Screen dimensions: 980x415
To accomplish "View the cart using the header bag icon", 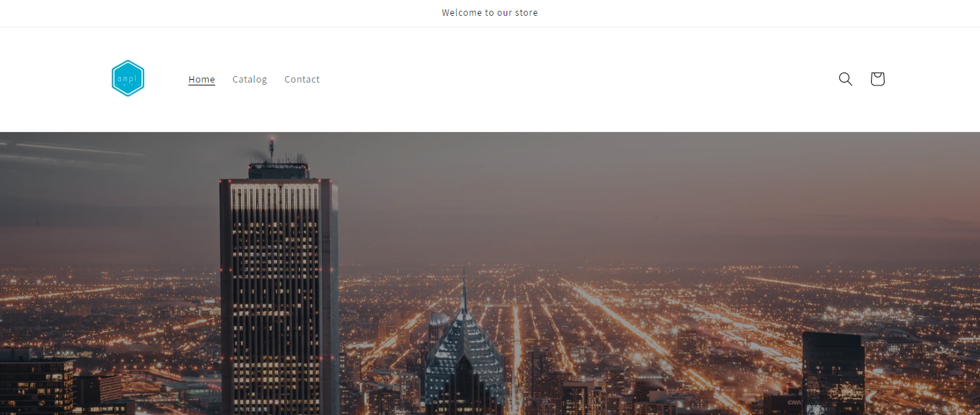I will coord(877,79).
